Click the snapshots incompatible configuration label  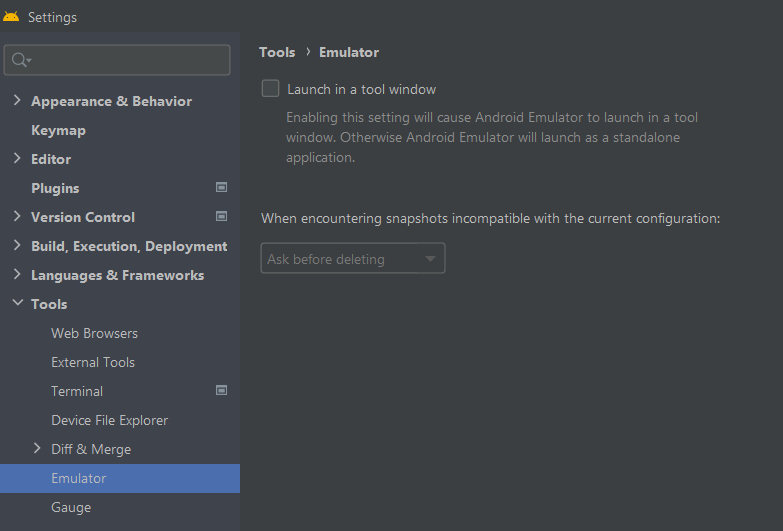pos(490,218)
